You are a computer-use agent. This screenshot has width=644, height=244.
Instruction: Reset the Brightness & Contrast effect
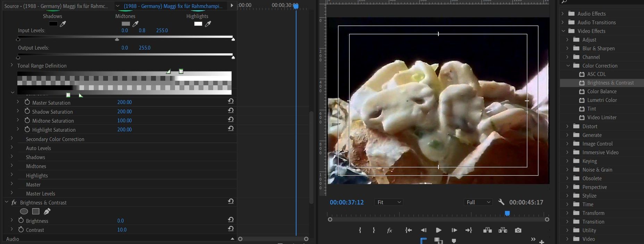231,201
